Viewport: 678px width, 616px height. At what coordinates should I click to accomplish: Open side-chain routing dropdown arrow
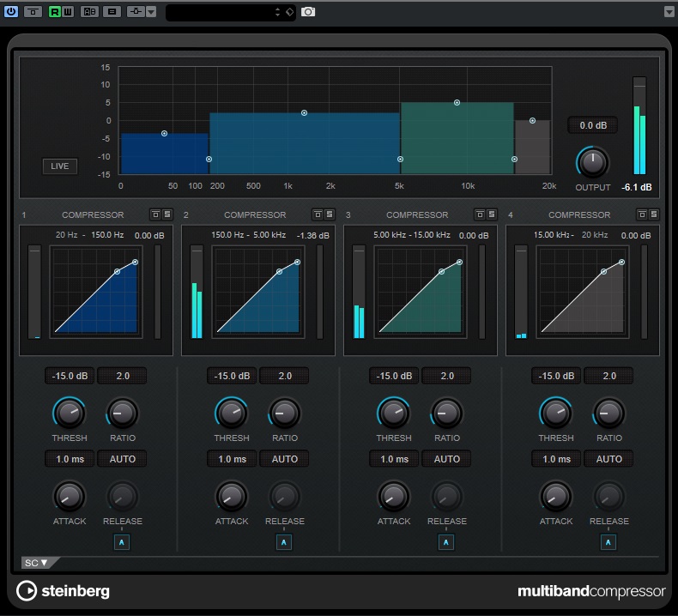point(151,12)
